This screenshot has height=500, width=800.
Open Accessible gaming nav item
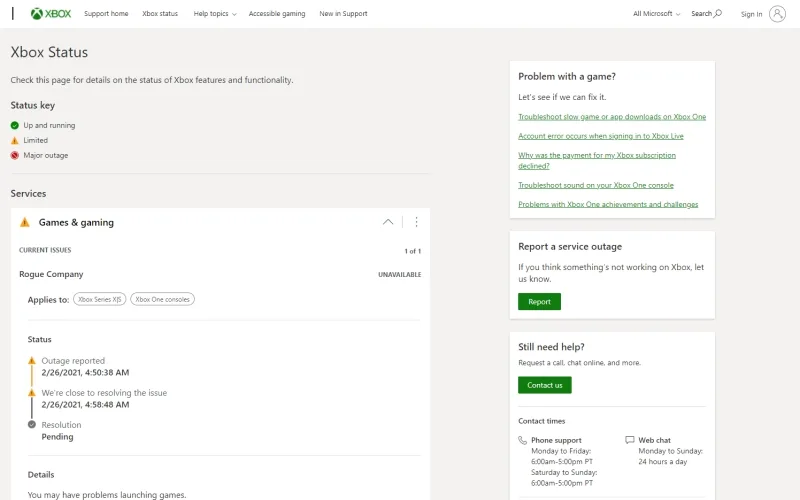click(277, 14)
